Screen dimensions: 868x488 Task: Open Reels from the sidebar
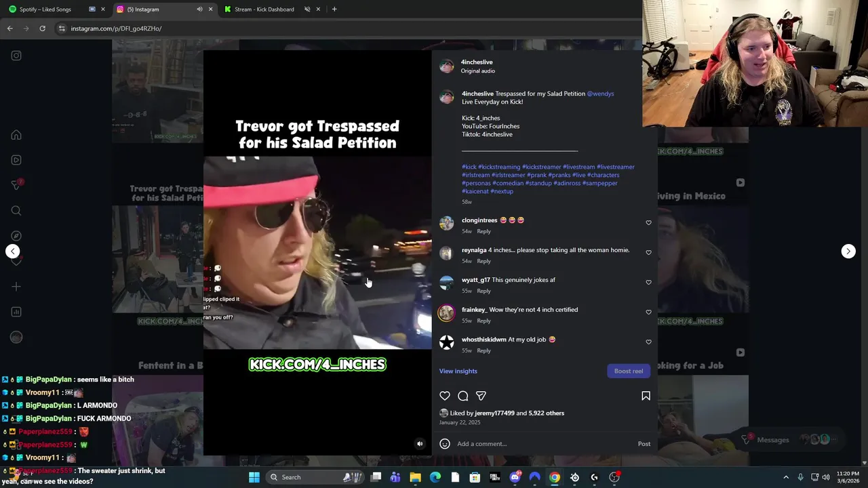click(x=16, y=160)
